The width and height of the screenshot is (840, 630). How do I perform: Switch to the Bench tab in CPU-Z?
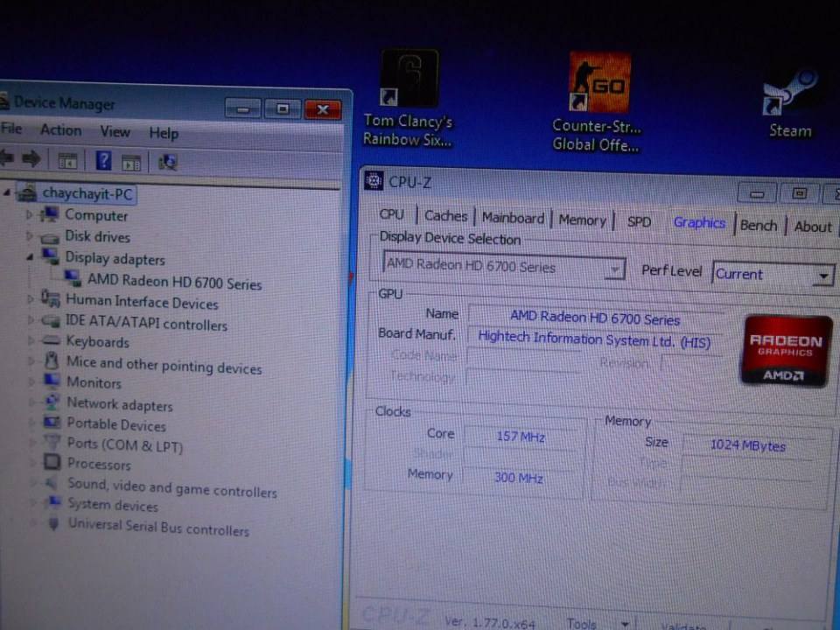[759, 225]
